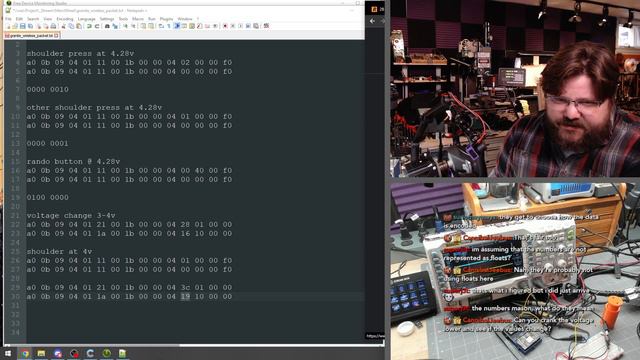
Task: Open the View menu
Action: point(48,19)
